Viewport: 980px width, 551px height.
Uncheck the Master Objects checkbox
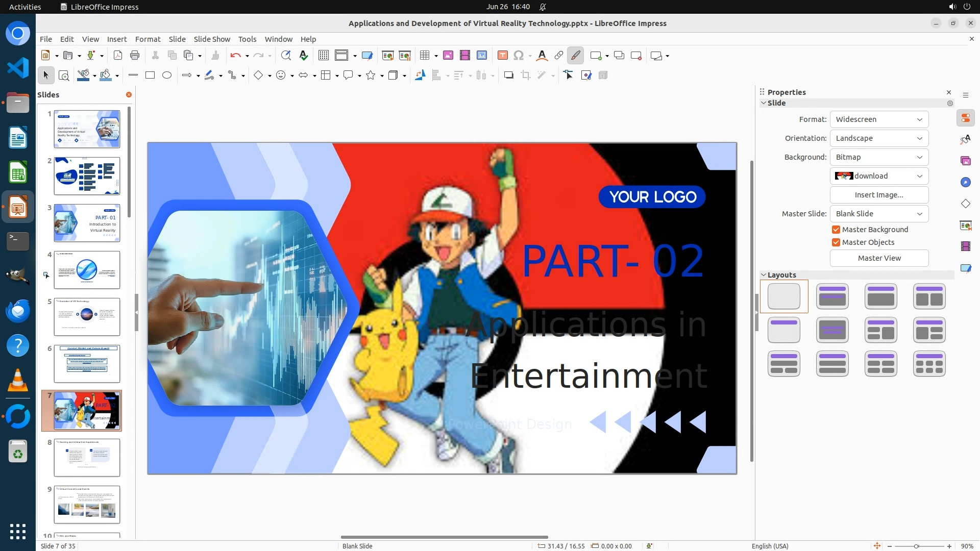click(836, 242)
